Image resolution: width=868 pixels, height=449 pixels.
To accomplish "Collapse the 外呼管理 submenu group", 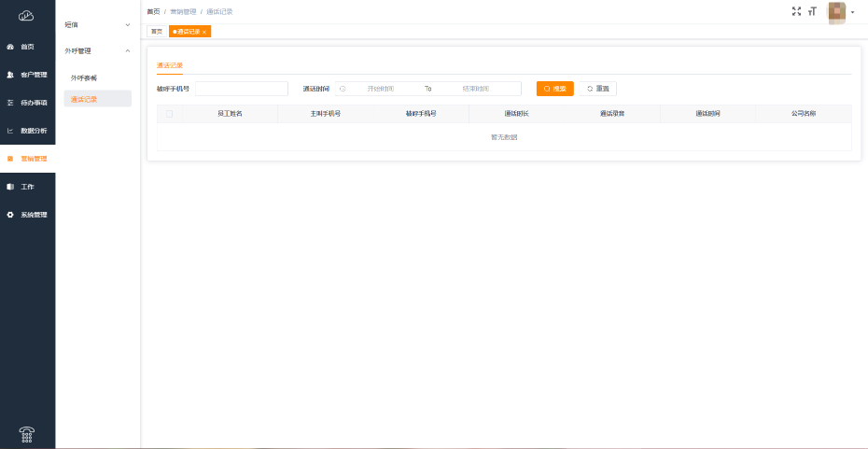I will point(98,50).
